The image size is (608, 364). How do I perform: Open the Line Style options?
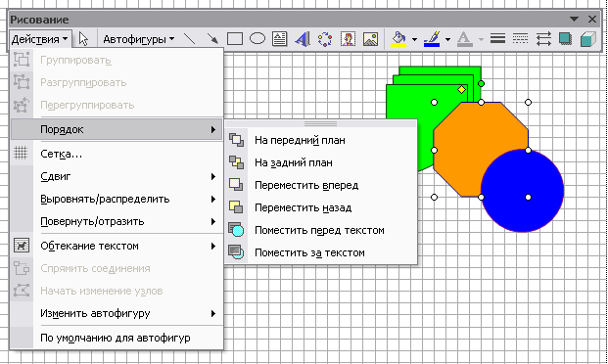[497, 39]
